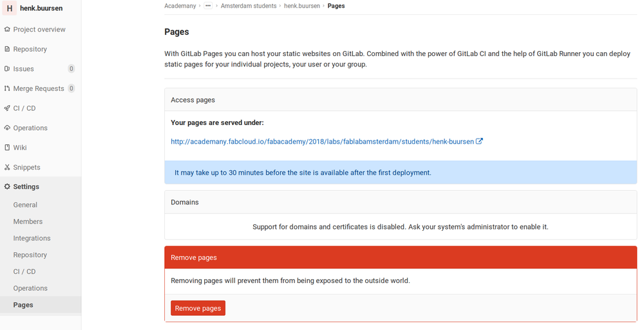Click the Project overview home icon
The image size is (644, 330).
click(x=7, y=30)
